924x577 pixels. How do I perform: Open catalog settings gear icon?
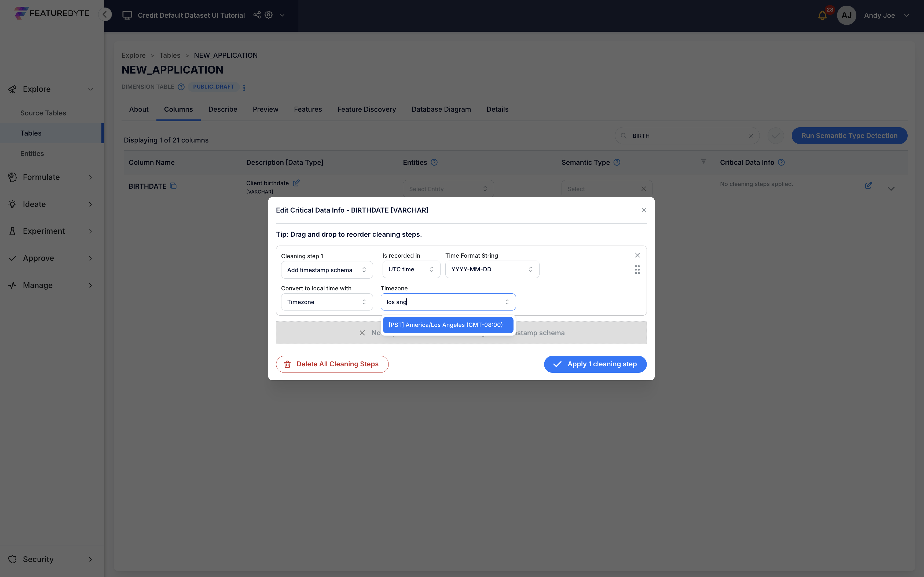(x=269, y=15)
